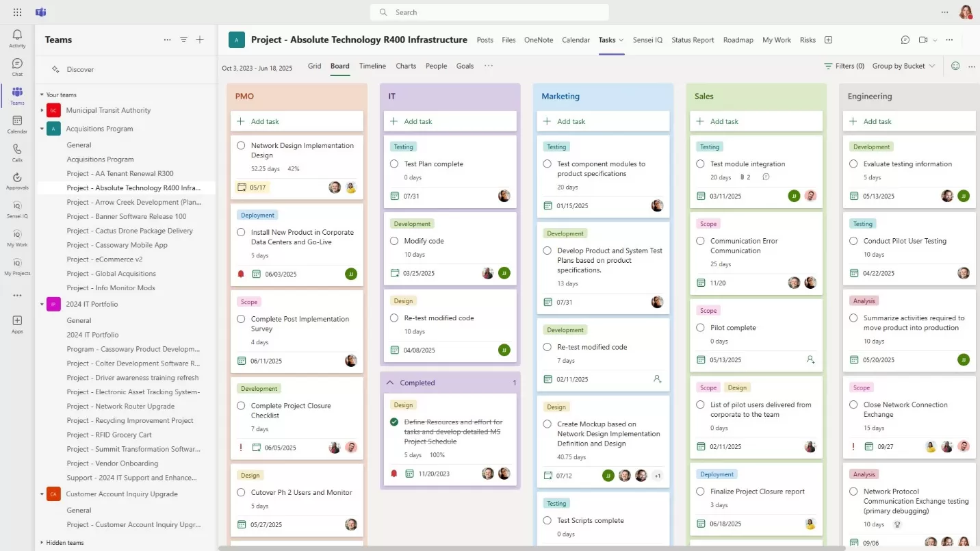Click the add tab plus icon
The width and height of the screenshot is (980, 551).
coord(828,40)
